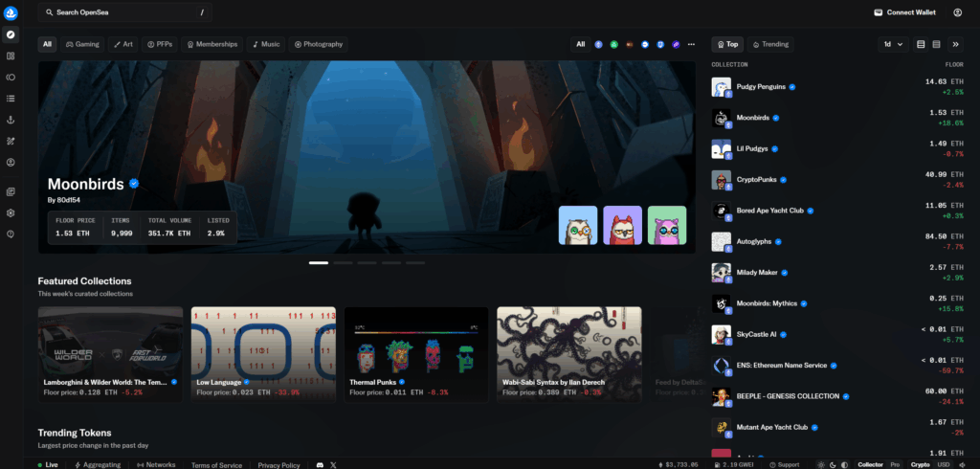Open the Discord icon in footer
The height and width of the screenshot is (469, 980).
(320, 464)
